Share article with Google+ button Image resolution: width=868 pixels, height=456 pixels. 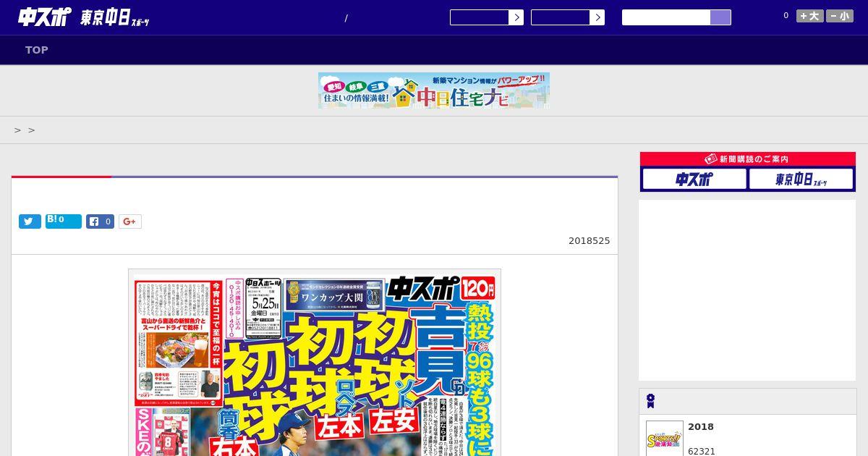(130, 221)
